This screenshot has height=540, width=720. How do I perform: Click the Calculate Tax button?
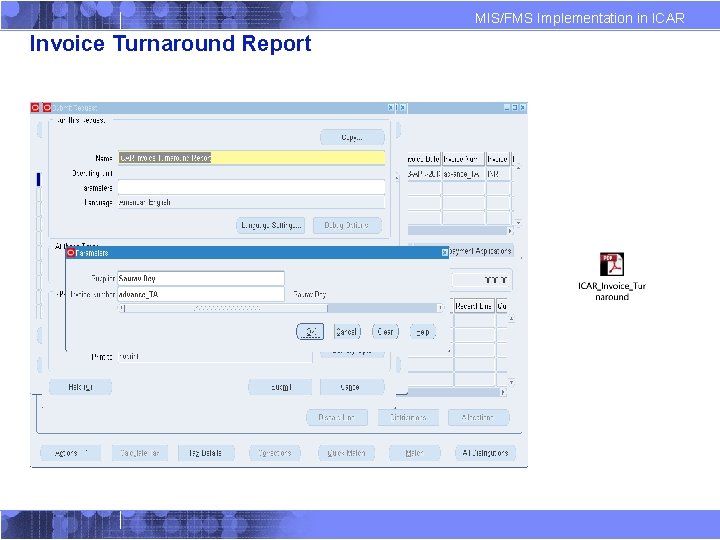[140, 453]
